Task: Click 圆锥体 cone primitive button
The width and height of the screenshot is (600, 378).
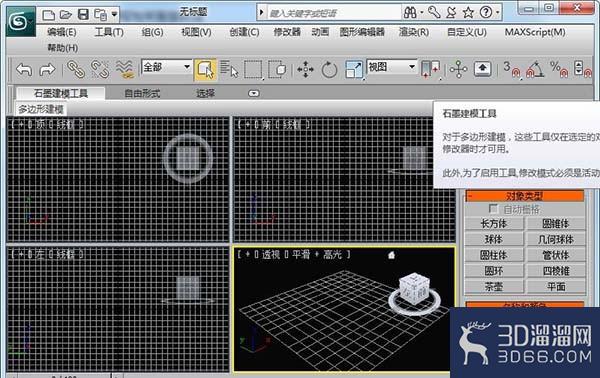Action: tap(556, 224)
